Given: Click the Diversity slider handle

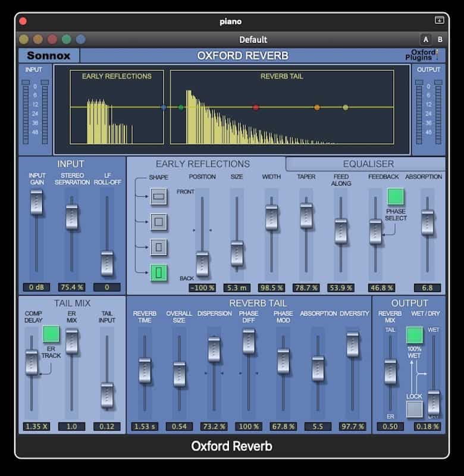Looking at the screenshot, I should [x=352, y=345].
